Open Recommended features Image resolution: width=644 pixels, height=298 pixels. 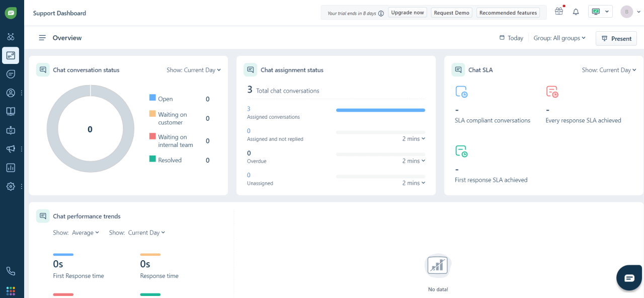click(x=508, y=12)
